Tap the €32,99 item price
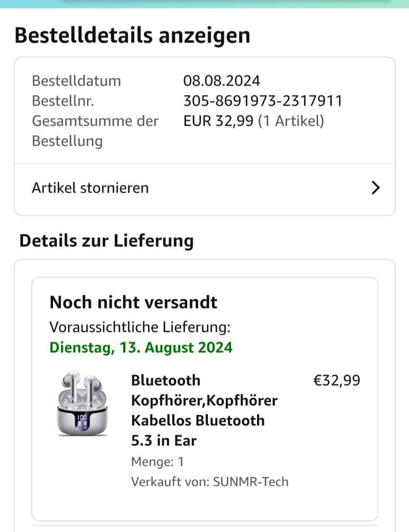Screen dimensions: 409x532 (336, 380)
